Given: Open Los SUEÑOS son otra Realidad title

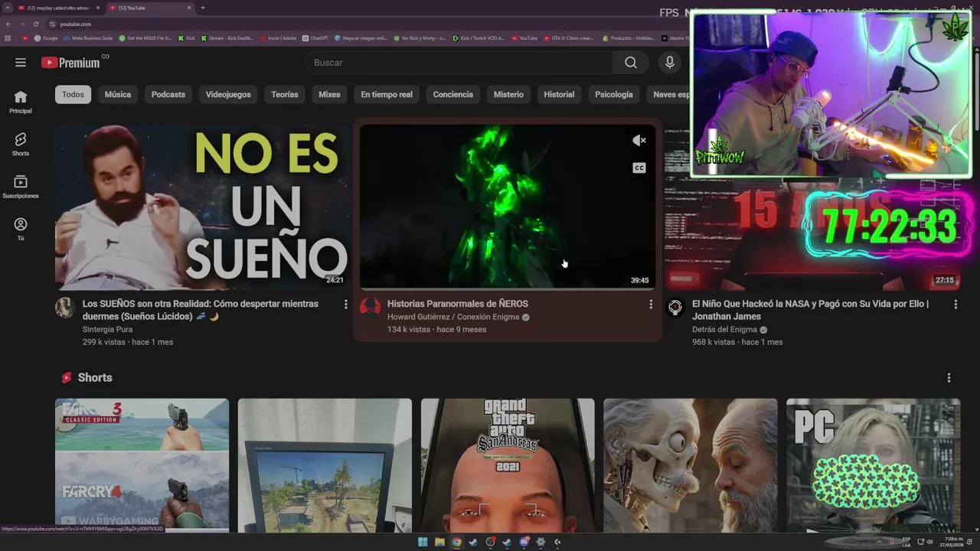Looking at the screenshot, I should click(x=201, y=310).
